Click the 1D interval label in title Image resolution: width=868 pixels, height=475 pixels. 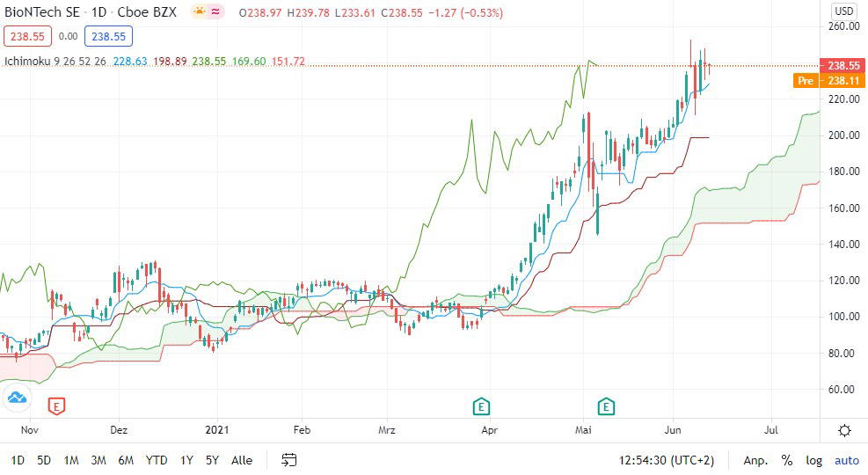click(98, 11)
